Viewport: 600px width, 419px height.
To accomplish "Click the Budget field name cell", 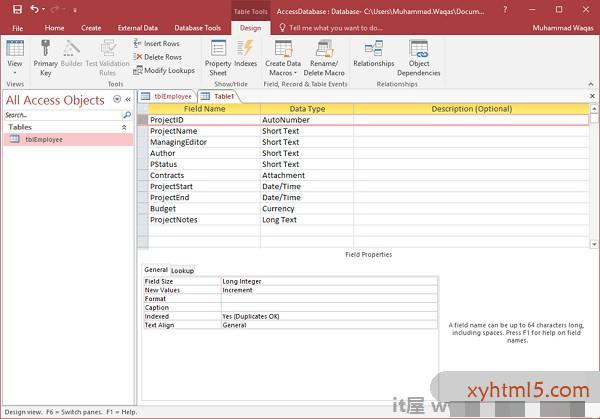I will tap(204, 209).
